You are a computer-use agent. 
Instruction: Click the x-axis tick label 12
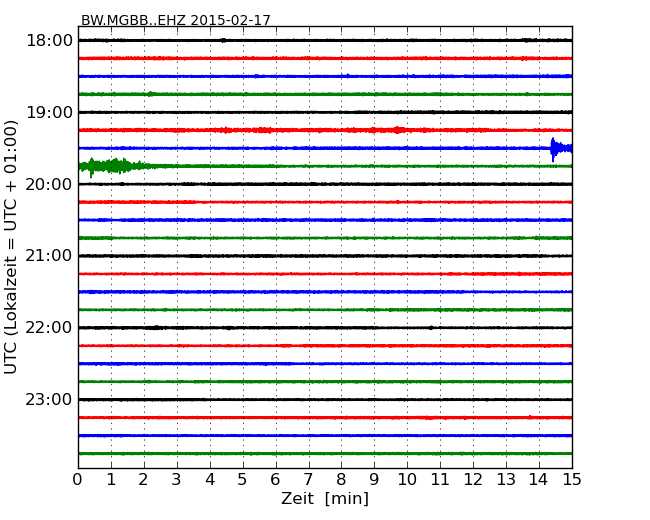(x=473, y=480)
